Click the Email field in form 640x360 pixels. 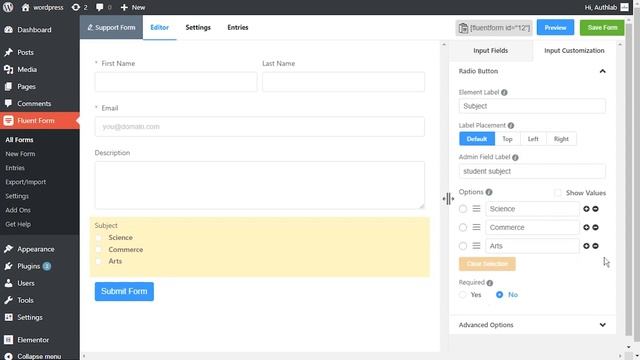tap(260, 127)
